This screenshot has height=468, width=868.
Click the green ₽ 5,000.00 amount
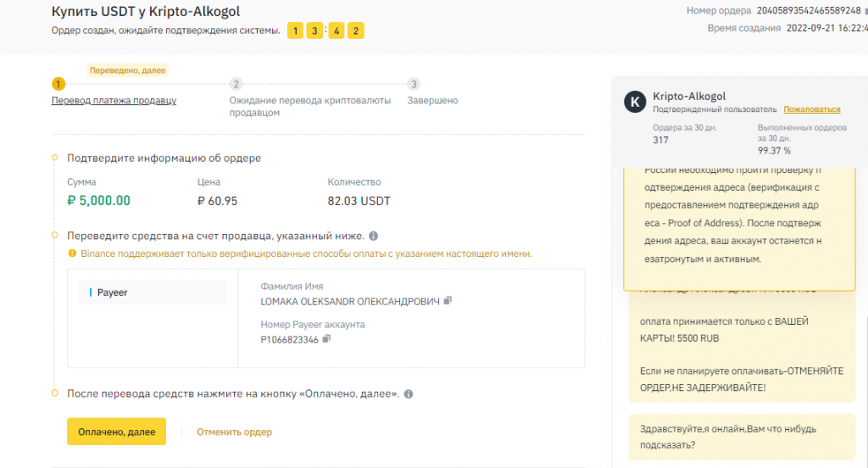pos(99,201)
